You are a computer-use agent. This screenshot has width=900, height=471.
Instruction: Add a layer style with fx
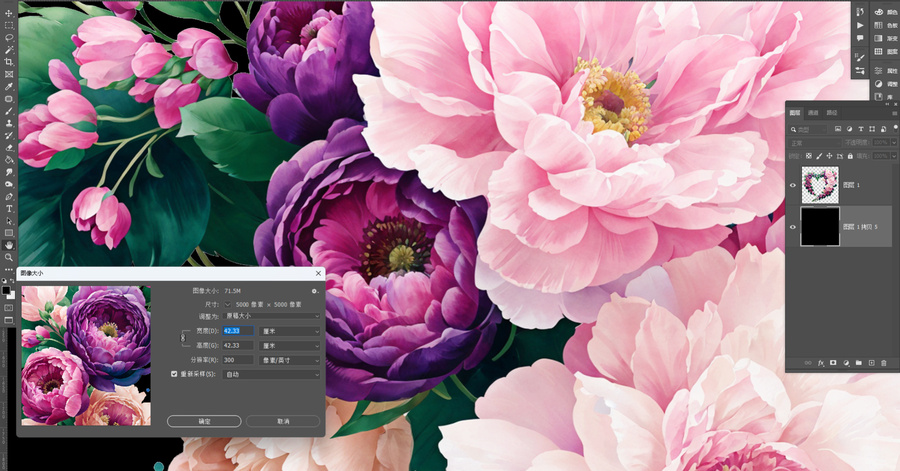point(821,363)
